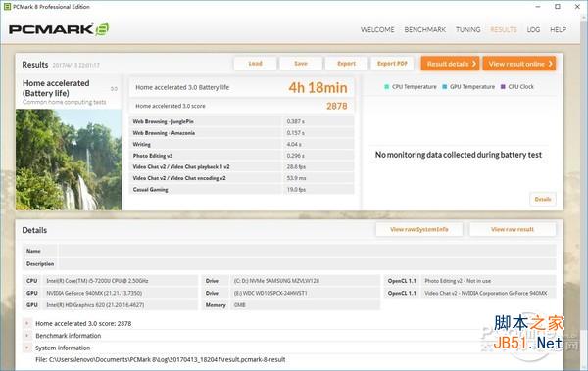Select the Writing result row
The height and width of the screenshot is (371, 588).
pos(242,144)
